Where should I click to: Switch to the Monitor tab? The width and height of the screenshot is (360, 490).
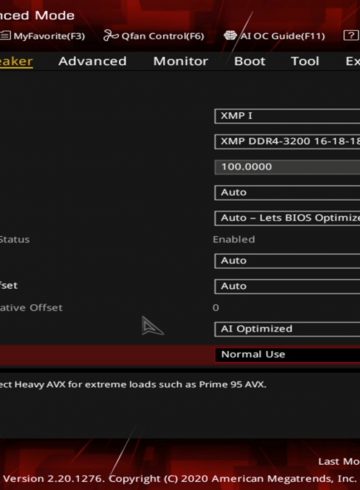click(180, 61)
